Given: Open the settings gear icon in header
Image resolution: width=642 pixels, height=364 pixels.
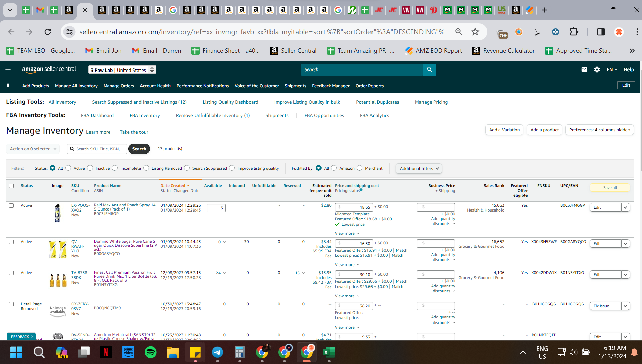Looking at the screenshot, I should (597, 69).
